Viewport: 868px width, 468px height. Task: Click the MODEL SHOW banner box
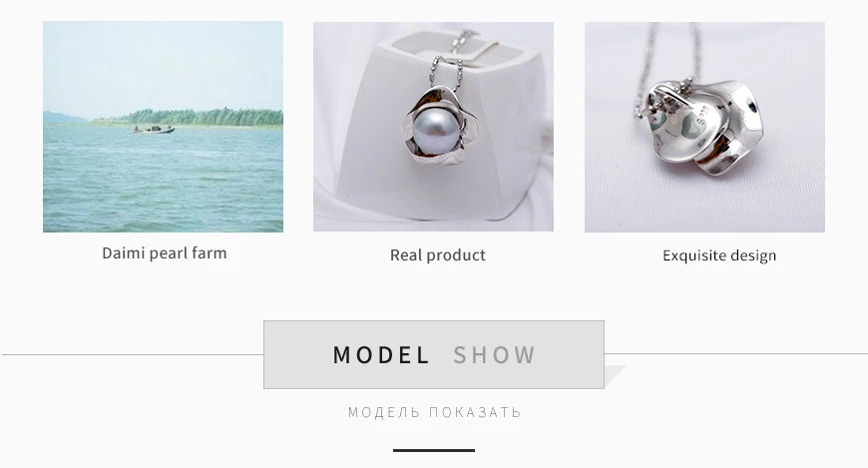click(434, 354)
